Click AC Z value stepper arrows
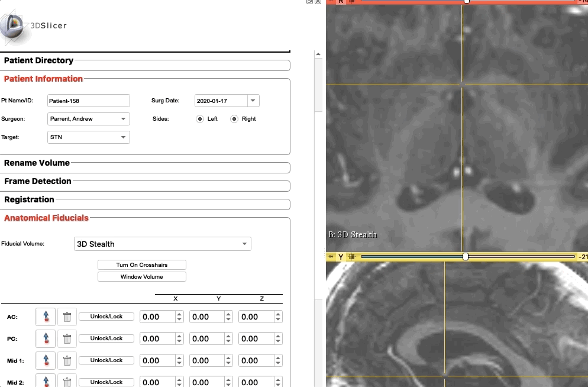 pos(278,317)
